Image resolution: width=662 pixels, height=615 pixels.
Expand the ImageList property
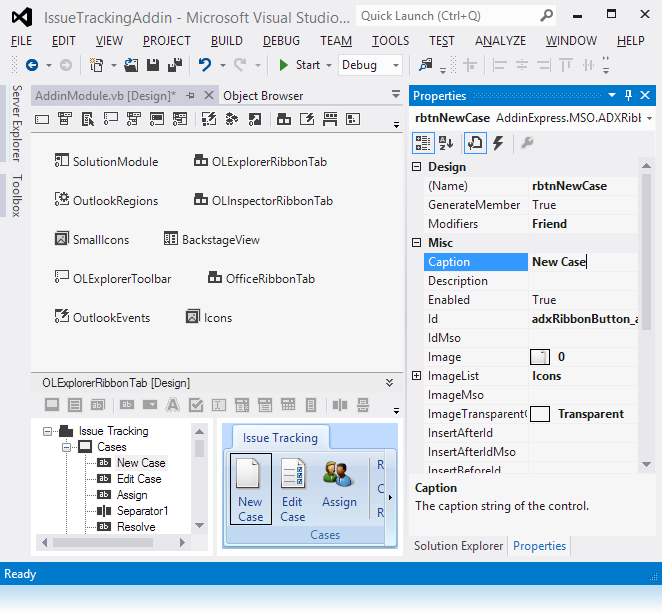point(417,376)
